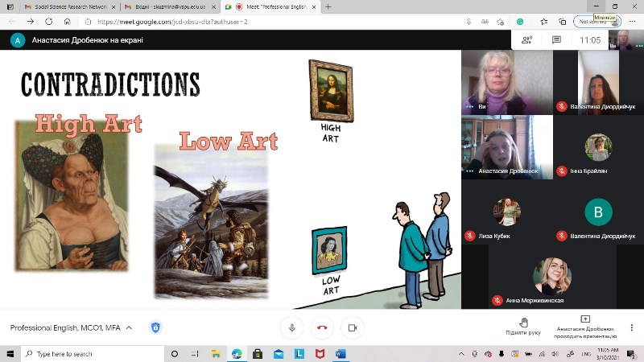The image size is (644, 362).
Task: Click the download arrow icon in address bar
Action: point(469,22)
